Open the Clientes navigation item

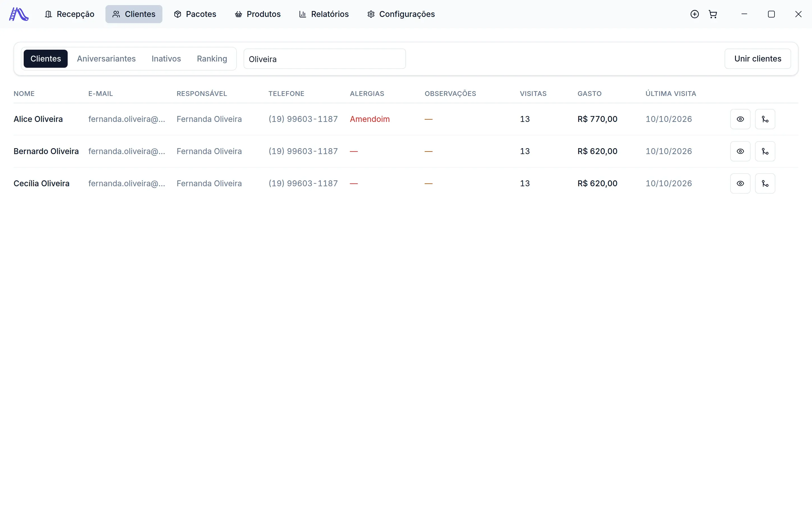[134, 14]
